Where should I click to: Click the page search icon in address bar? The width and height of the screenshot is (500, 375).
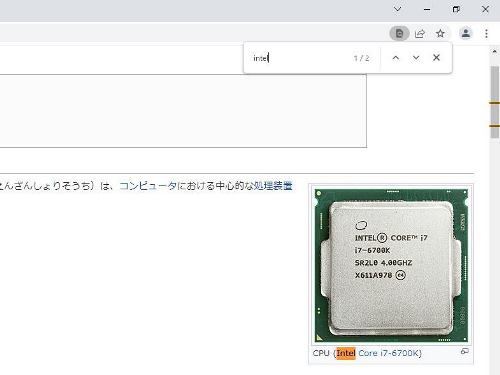tap(399, 33)
